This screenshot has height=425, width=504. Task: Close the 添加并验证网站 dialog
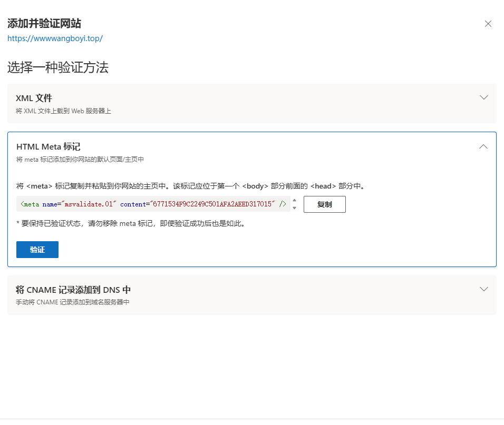tap(488, 24)
